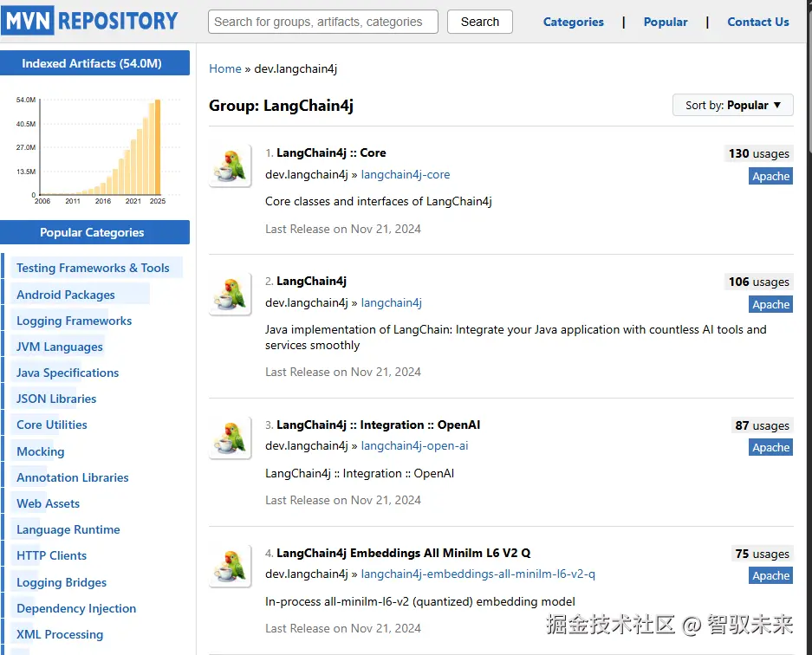
Task: Expand the Sort by Popular dropdown
Action: click(x=733, y=105)
